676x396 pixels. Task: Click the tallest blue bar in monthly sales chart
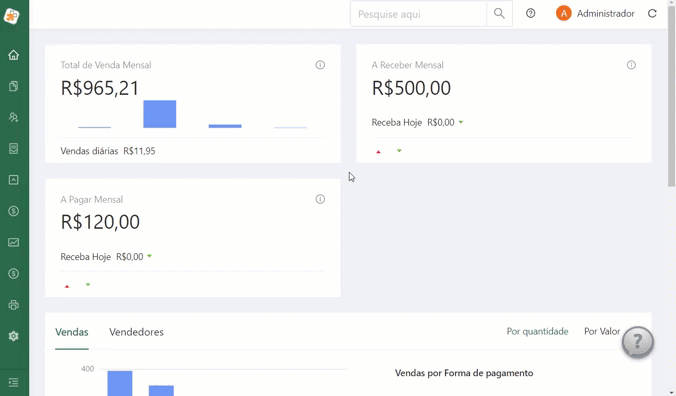click(160, 114)
